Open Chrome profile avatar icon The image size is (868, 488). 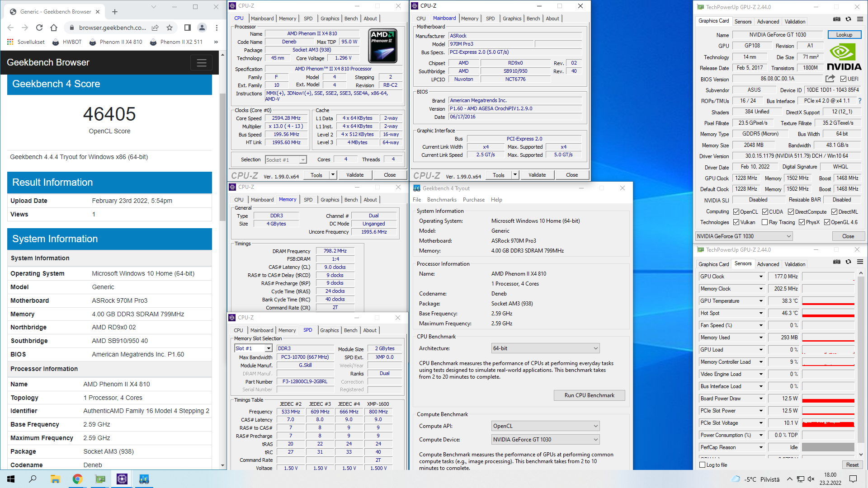(202, 28)
